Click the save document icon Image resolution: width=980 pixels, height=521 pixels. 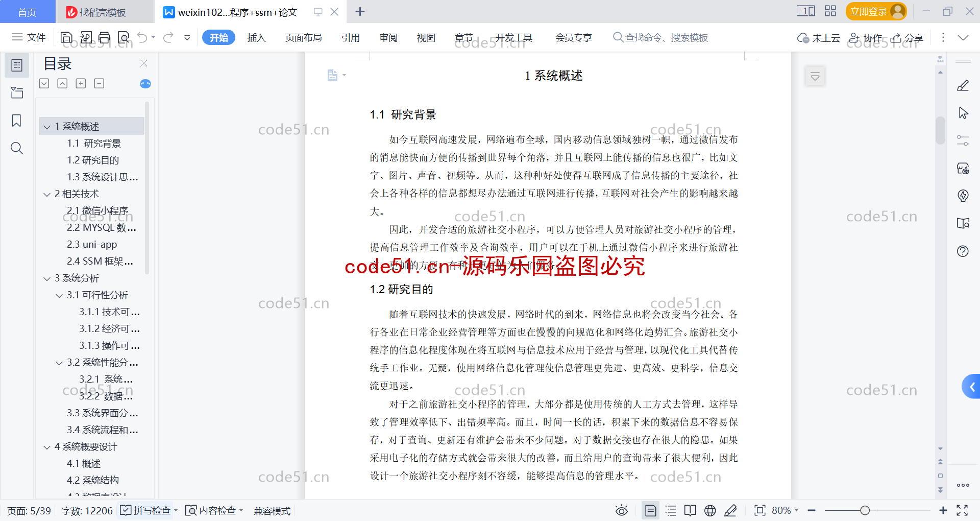[x=66, y=37]
